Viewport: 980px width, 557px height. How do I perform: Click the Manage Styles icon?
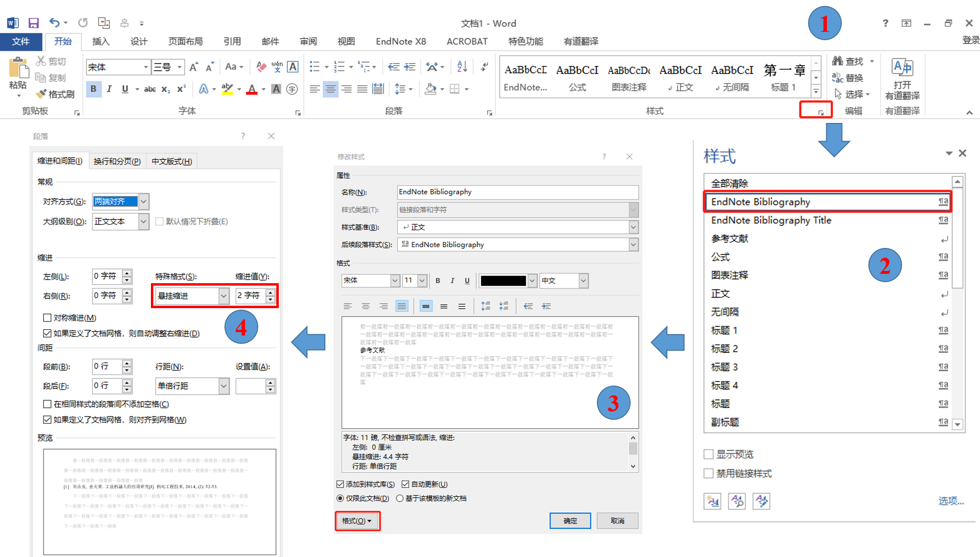pos(761,501)
